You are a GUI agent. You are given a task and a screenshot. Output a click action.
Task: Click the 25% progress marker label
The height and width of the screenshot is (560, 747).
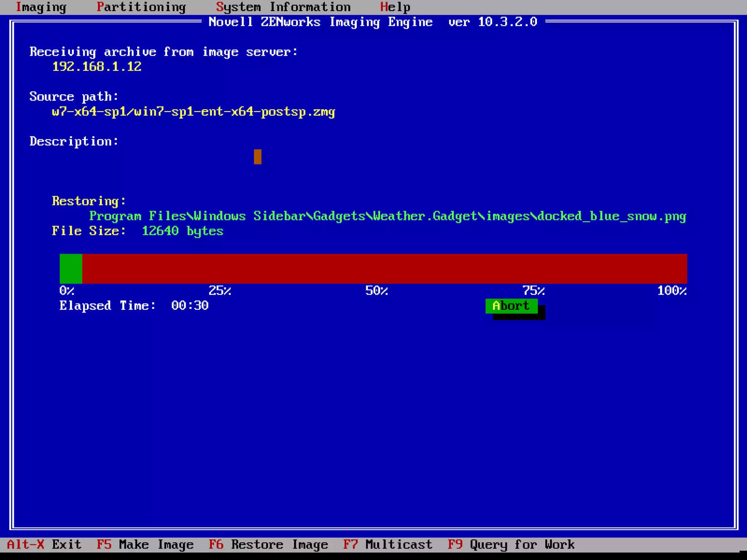[x=220, y=291]
